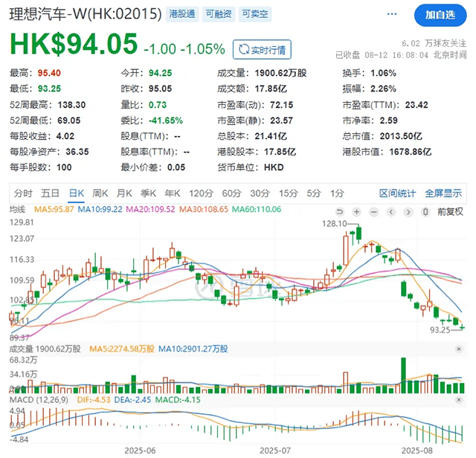
Task: Click the volume MA10:2901.27万股 label
Action: coord(193,349)
